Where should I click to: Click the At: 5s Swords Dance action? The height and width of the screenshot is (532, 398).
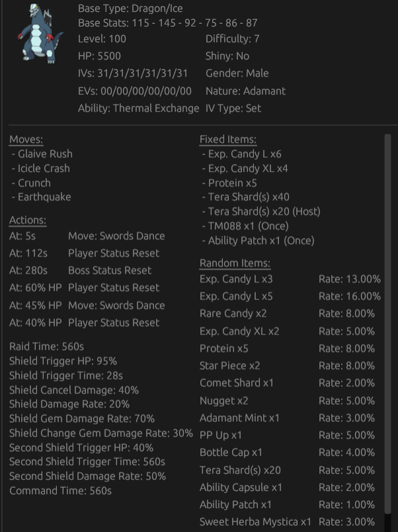tap(87, 236)
